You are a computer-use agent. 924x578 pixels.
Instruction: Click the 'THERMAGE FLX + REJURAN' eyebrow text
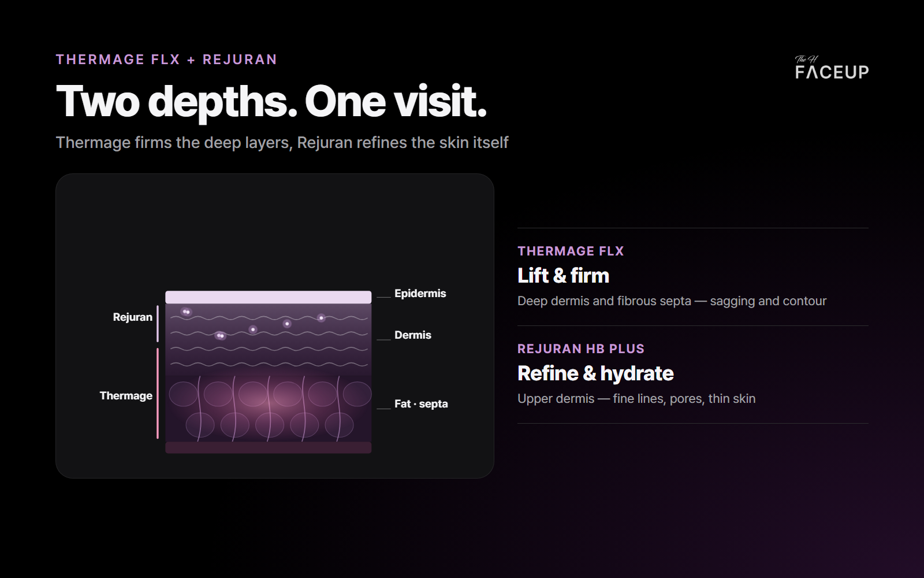(166, 60)
